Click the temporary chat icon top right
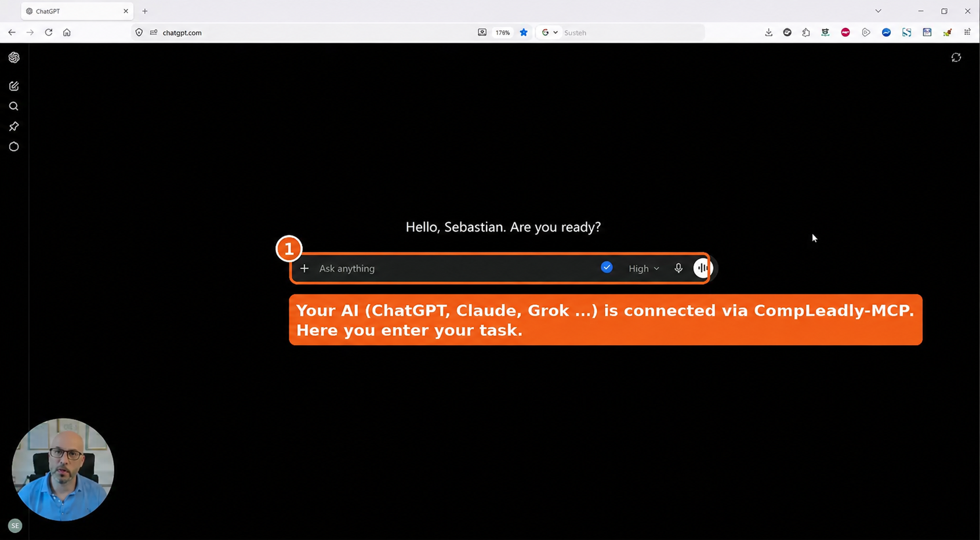The image size is (980, 540). coord(956,57)
